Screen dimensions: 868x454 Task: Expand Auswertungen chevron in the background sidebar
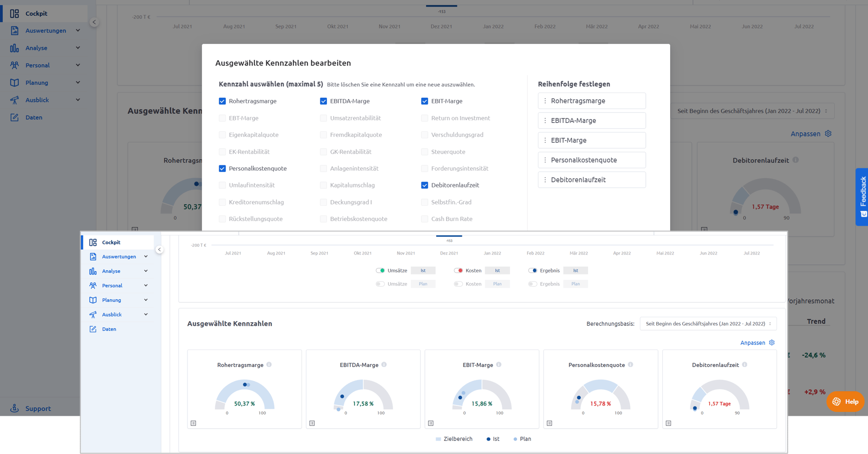(x=78, y=30)
